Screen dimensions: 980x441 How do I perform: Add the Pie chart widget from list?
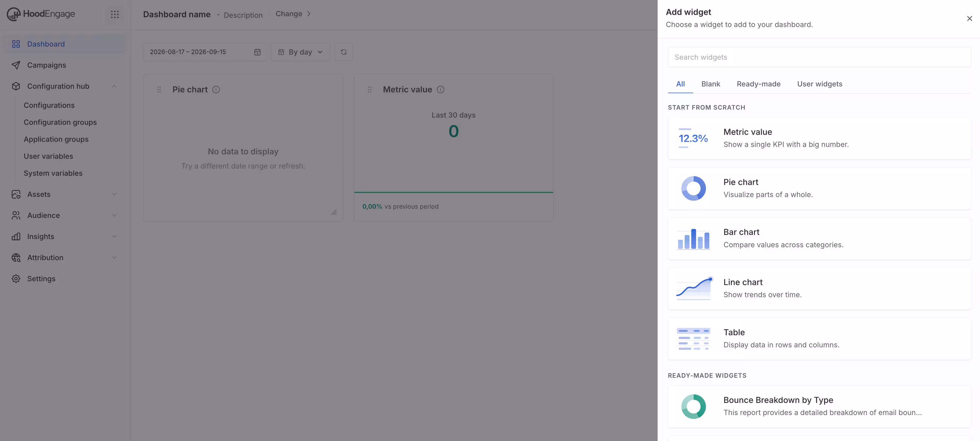pyautogui.click(x=819, y=189)
